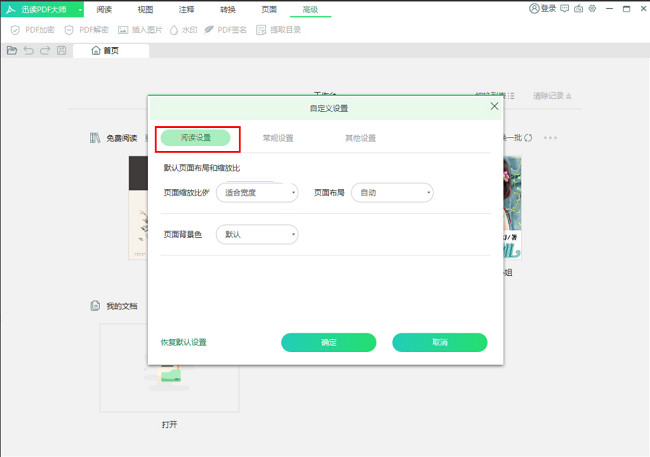Click the 登录 login account icon

coord(542,9)
